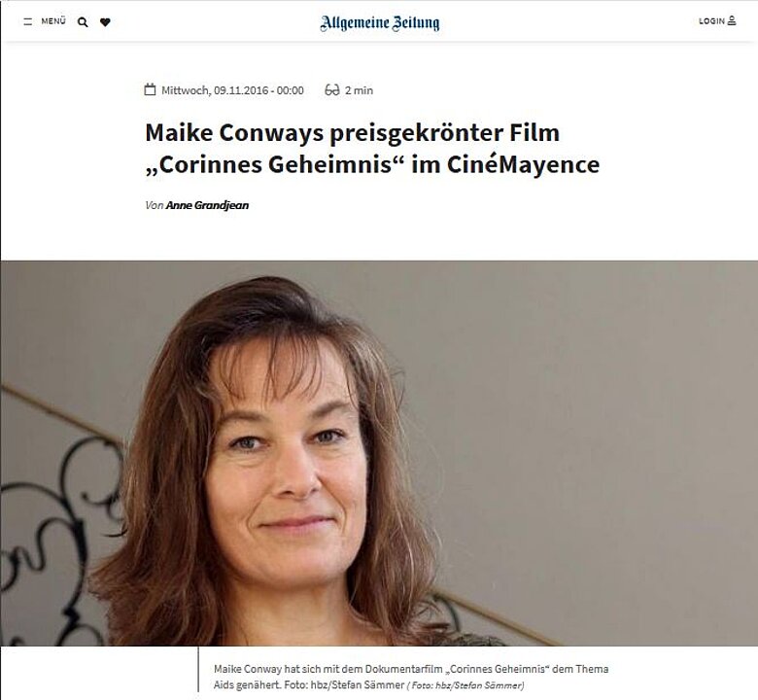758x700 pixels.
Task: Click the article headline about Maike Conway
Action: 372,148
